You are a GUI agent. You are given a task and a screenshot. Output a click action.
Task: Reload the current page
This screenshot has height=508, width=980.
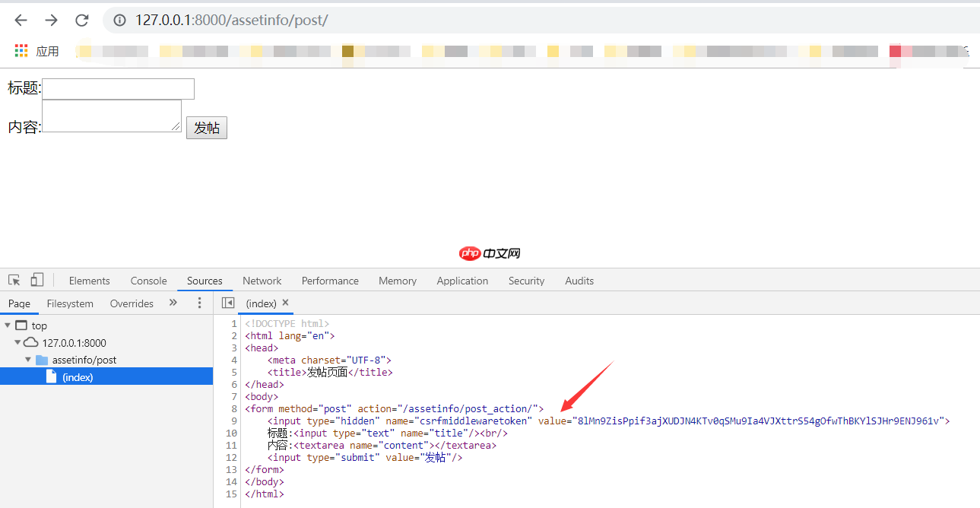(81, 21)
